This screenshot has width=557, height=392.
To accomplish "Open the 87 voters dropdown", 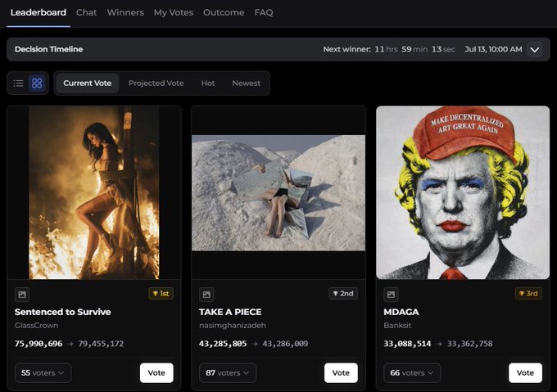I will point(228,373).
